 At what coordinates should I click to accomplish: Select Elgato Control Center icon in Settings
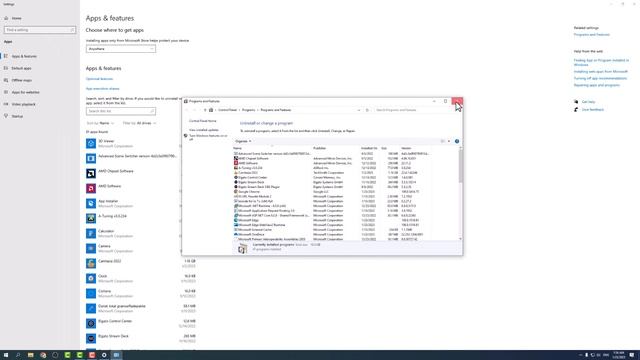pyautogui.click(x=91, y=323)
